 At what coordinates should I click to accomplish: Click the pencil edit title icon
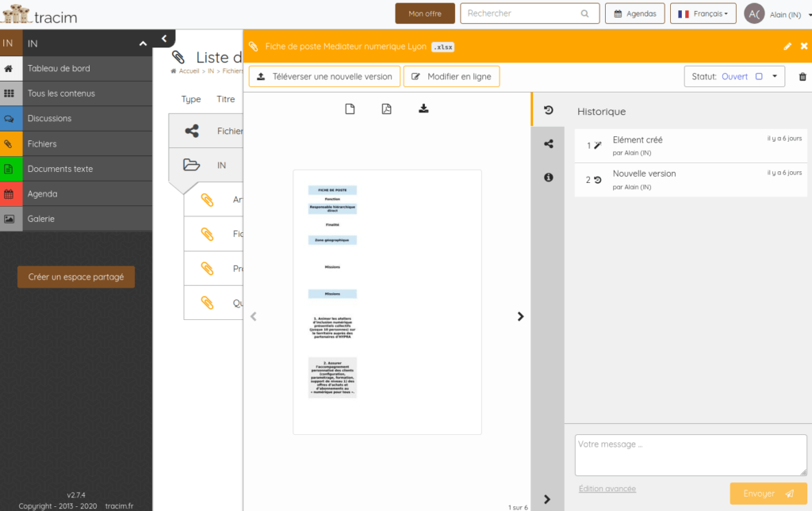787,47
